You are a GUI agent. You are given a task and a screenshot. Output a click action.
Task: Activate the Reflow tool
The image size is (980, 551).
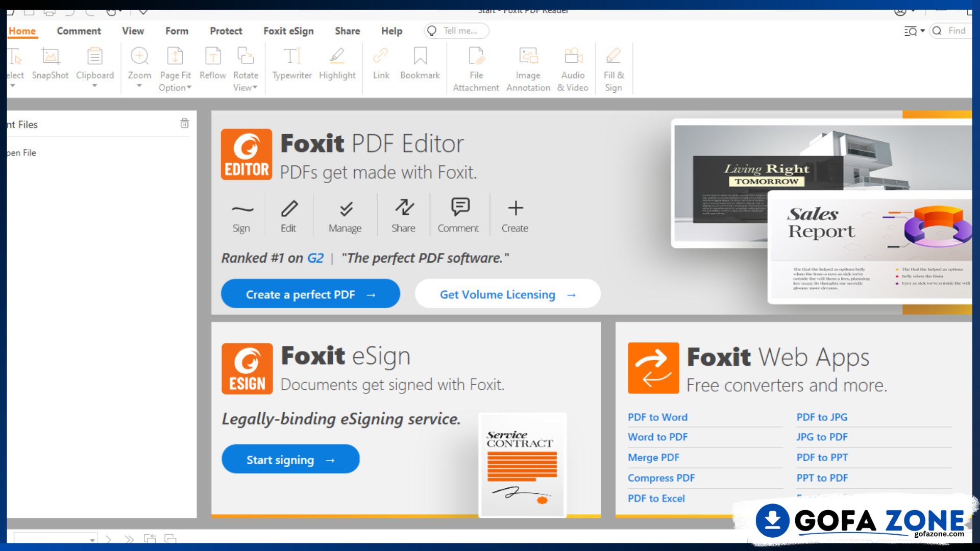pyautogui.click(x=212, y=64)
